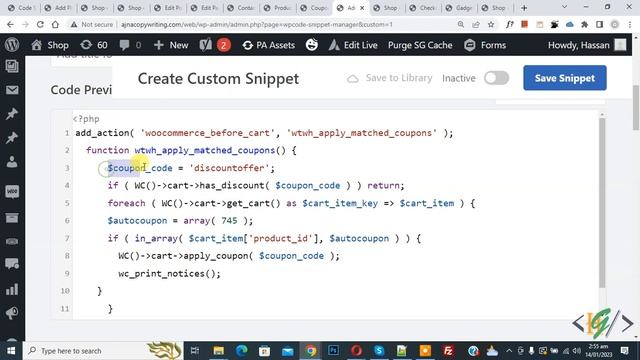Open the Forms admin bar menu
Viewport: 640px width, 360px height.
[485, 45]
